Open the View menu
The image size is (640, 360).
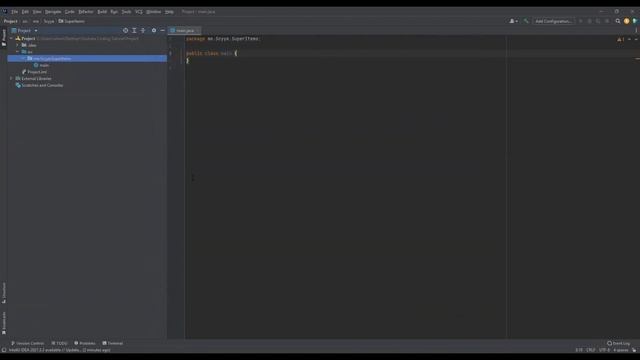pyautogui.click(x=37, y=12)
